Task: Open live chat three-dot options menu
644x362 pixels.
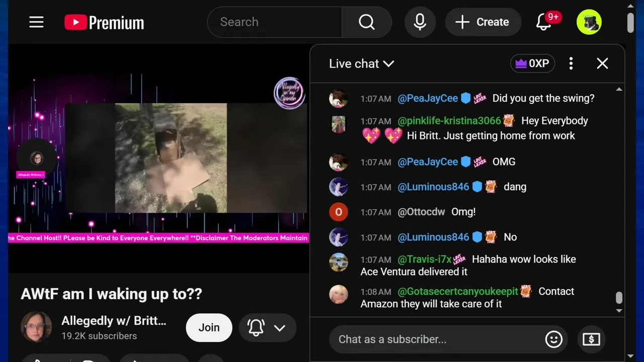Action: click(571, 63)
